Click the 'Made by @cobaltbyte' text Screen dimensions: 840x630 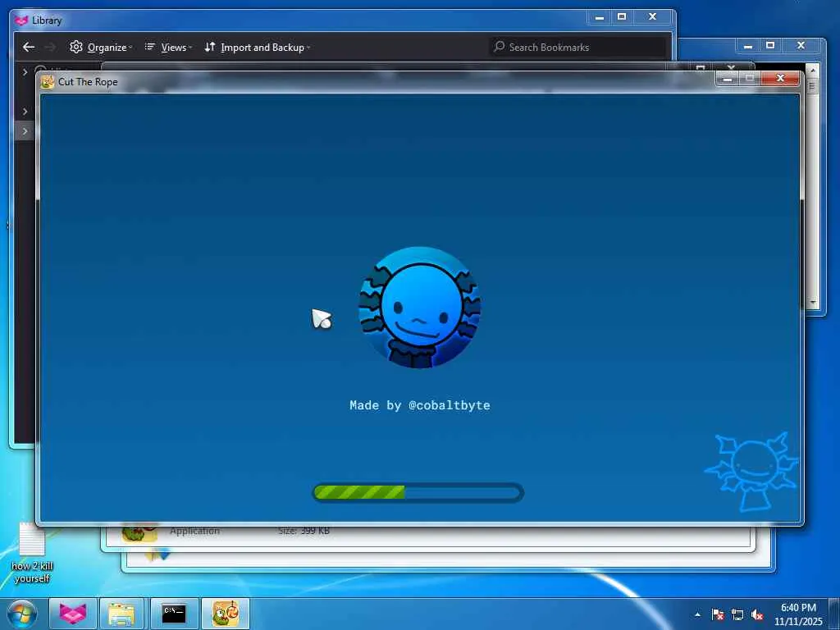click(x=419, y=405)
